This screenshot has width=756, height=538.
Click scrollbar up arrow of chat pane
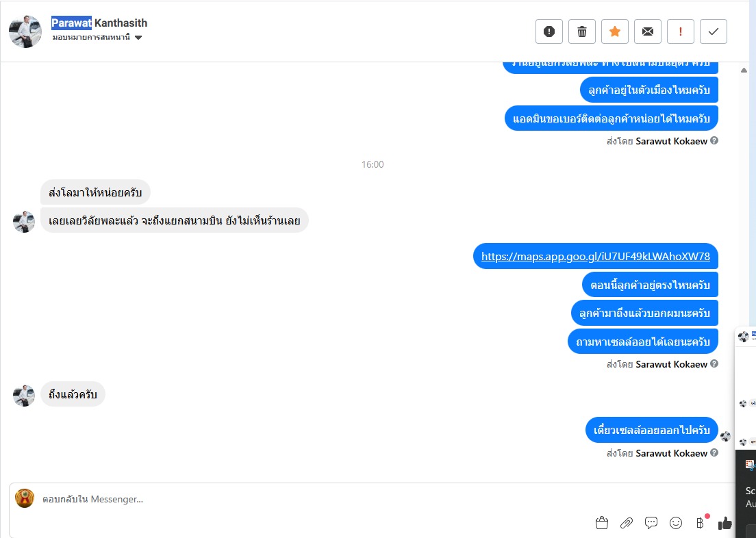(744, 71)
